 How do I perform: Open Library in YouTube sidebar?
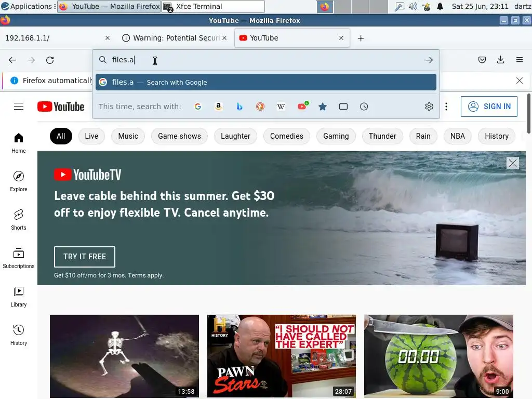[19, 297]
